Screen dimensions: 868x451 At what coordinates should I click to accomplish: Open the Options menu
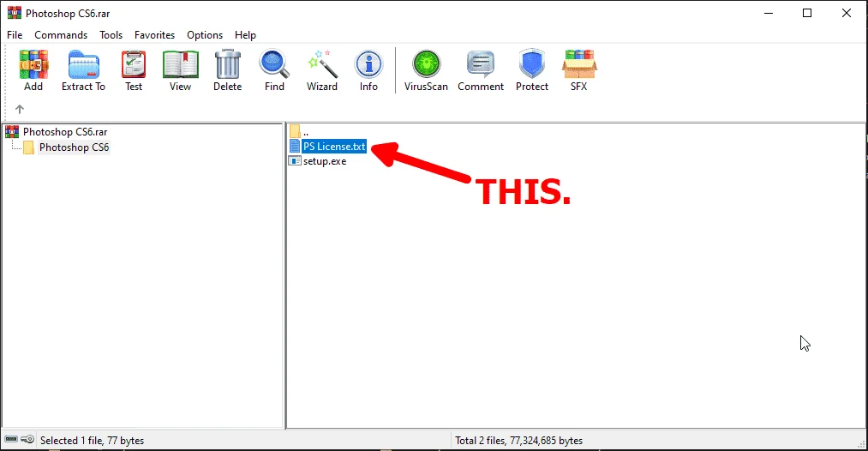pyautogui.click(x=205, y=35)
